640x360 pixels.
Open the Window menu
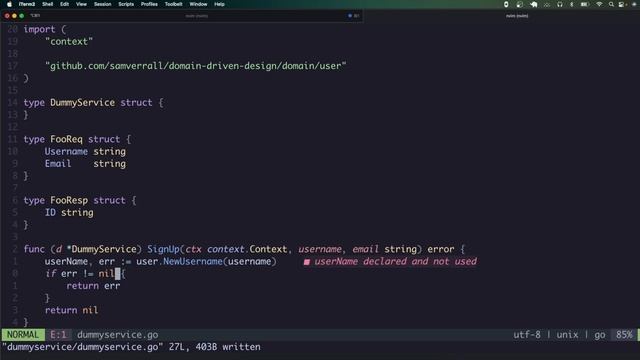[198, 4]
